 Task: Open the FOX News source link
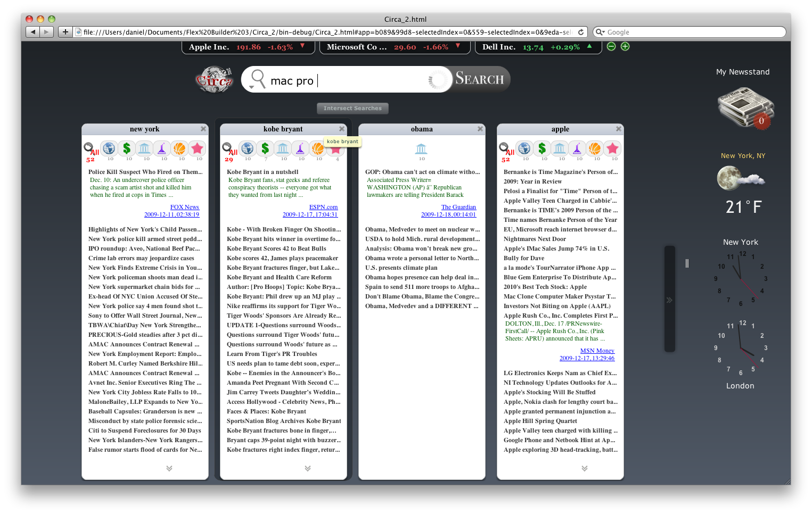(185, 207)
